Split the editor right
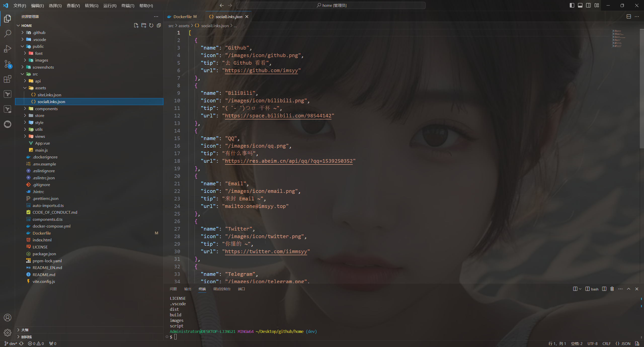This screenshot has height=347, width=644. [629, 17]
